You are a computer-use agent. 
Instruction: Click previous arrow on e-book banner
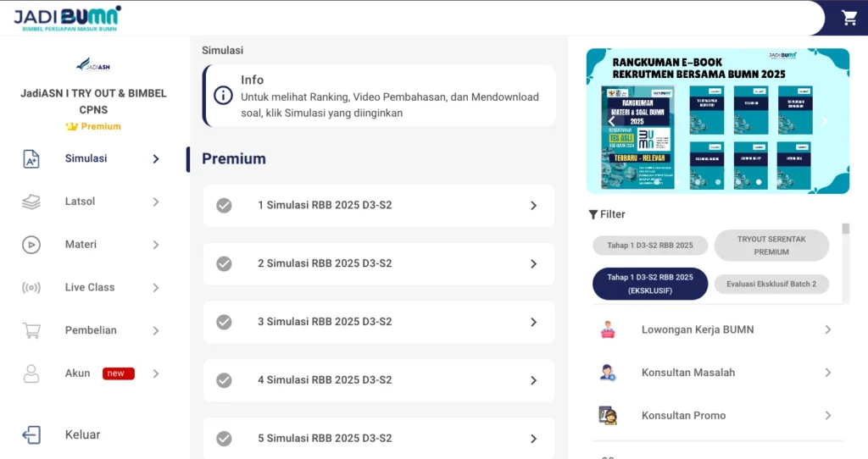[x=612, y=120]
